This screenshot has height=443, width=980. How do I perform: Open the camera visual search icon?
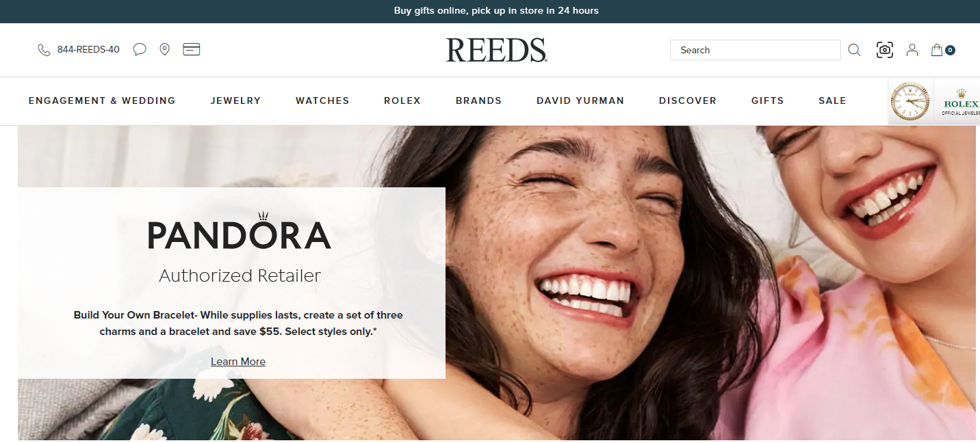885,50
